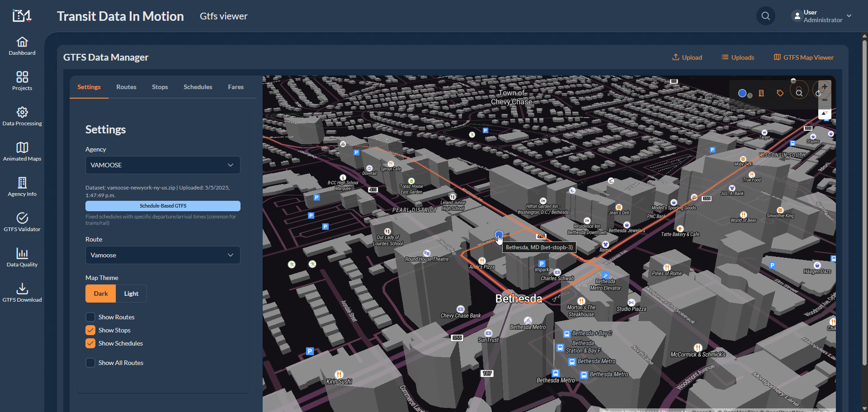Open the GTFS Download sidebar item
Screen dimensions: 868x412
pyautogui.click(x=22, y=293)
